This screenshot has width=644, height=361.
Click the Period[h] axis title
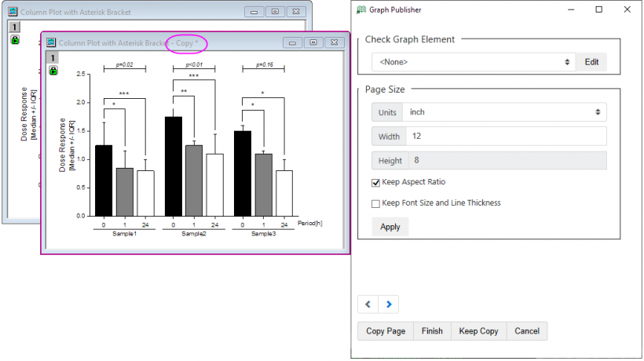click(310, 223)
